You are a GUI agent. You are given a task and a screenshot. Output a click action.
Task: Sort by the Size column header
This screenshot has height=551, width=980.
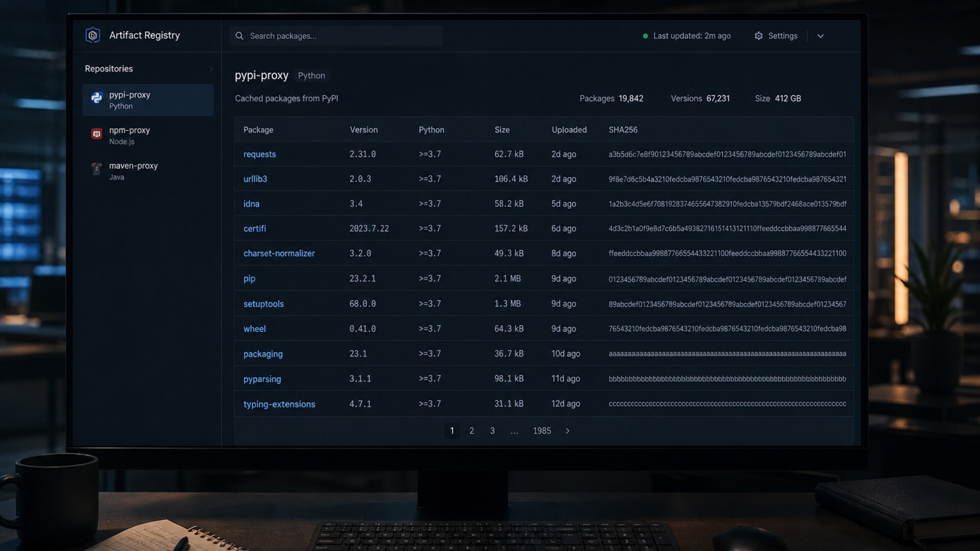click(x=502, y=130)
